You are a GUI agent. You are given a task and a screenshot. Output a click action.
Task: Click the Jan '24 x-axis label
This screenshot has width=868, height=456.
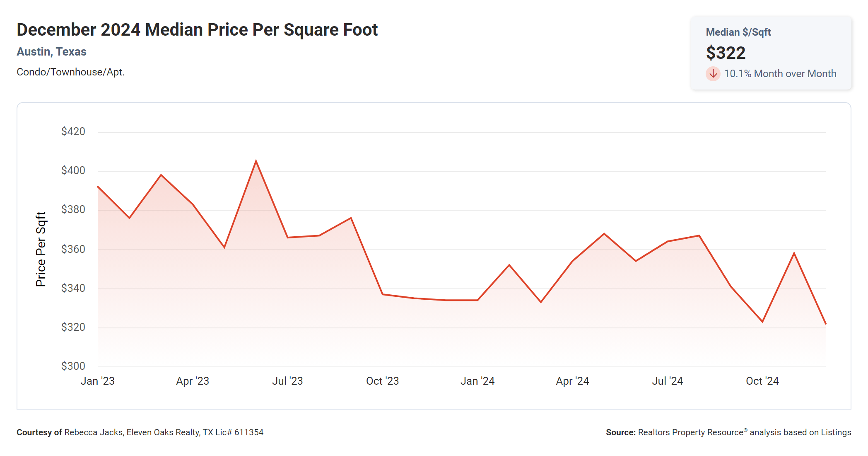pyautogui.click(x=477, y=381)
